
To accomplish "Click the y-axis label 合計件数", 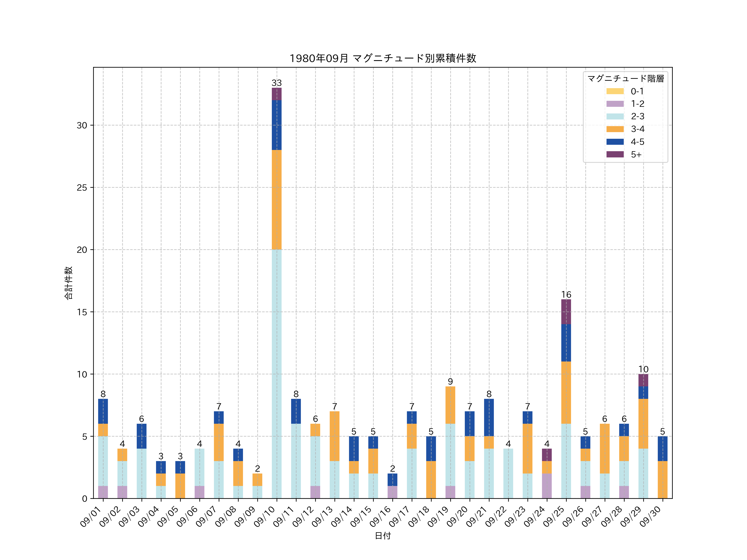I will click(x=68, y=283).
